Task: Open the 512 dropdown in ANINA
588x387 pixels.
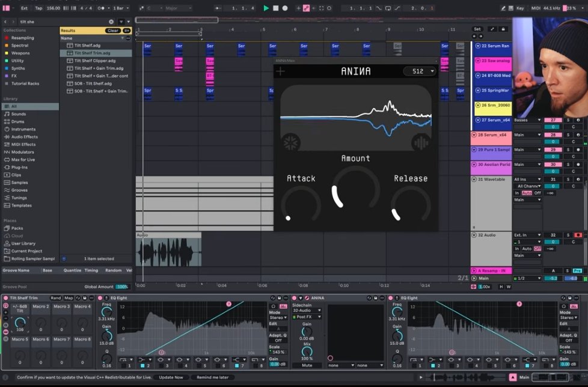Action: pyautogui.click(x=420, y=71)
